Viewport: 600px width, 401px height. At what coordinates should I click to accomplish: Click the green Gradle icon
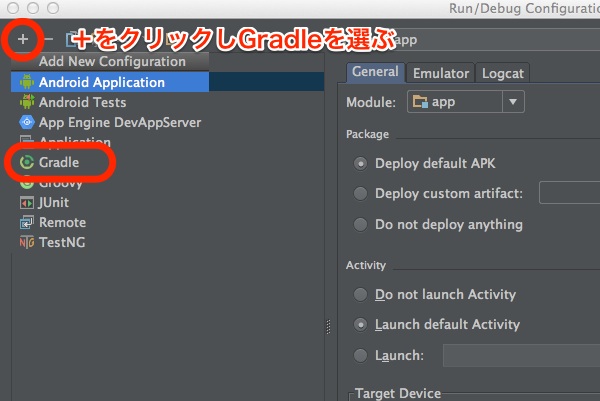pos(27,162)
